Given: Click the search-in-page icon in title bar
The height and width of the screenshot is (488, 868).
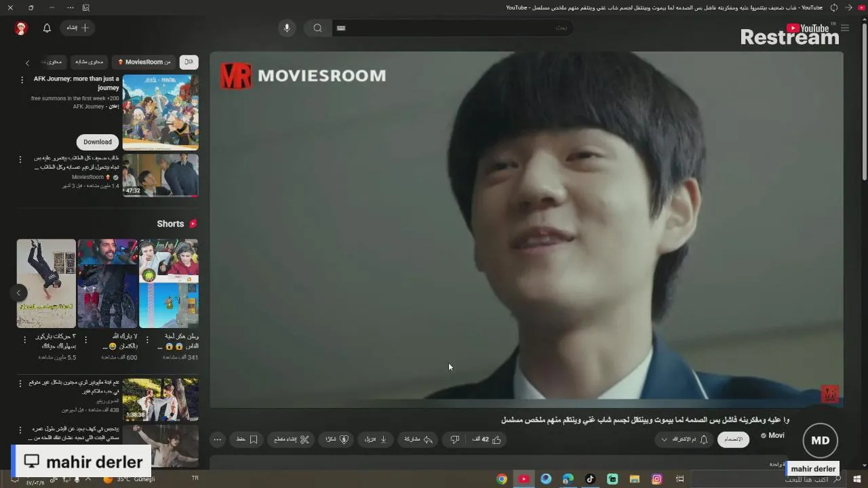Looking at the screenshot, I should pyautogui.click(x=86, y=7).
